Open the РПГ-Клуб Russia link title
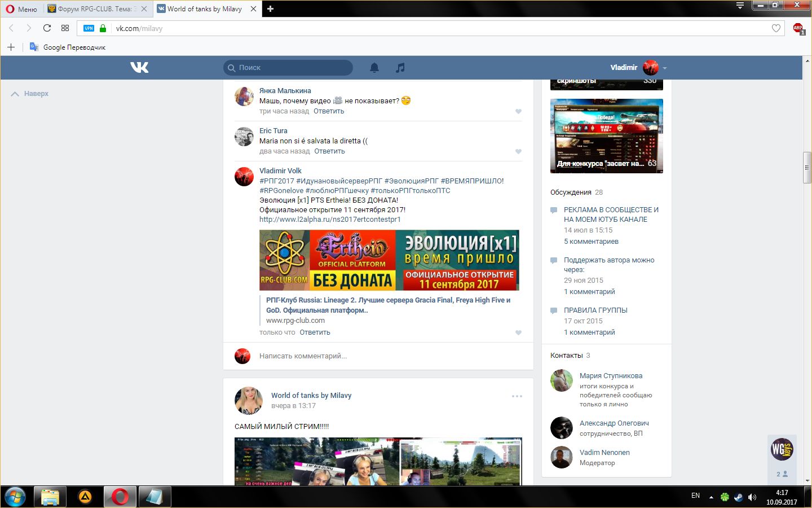 (x=388, y=305)
